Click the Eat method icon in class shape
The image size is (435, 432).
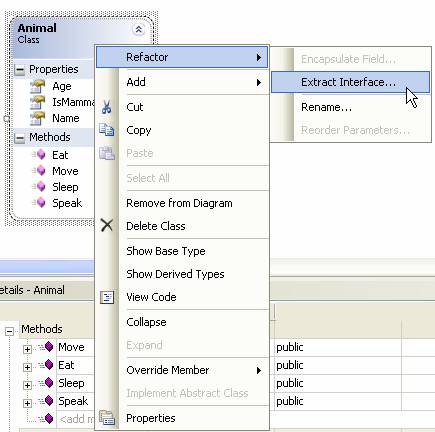[39, 155]
